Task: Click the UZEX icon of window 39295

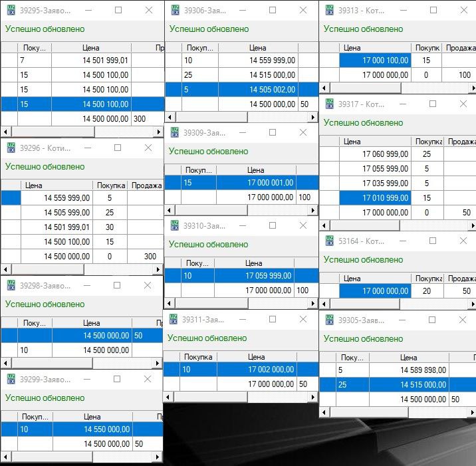Action: [11, 10]
